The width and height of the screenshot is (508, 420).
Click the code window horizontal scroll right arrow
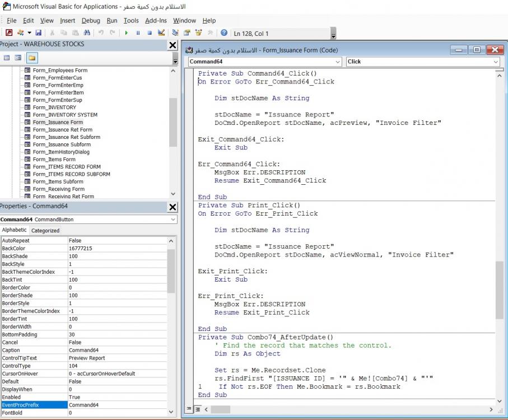[x=491, y=409]
